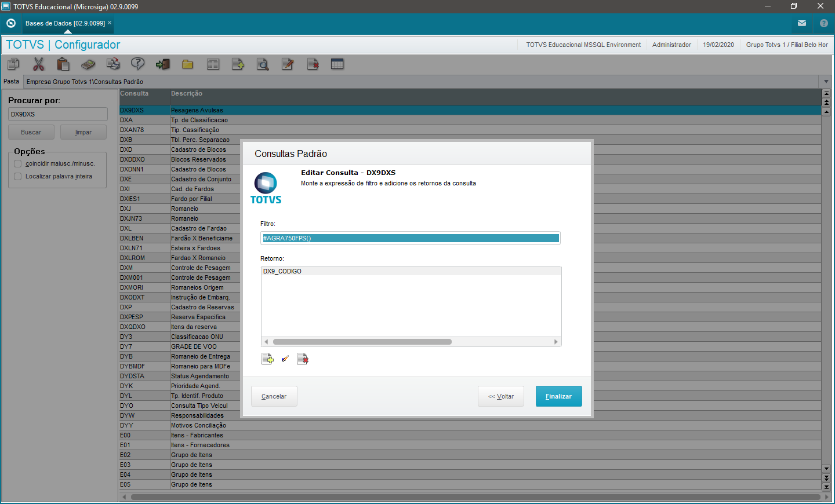Click the yellow folder toolbar icon
This screenshot has height=504, width=835.
[x=187, y=64]
